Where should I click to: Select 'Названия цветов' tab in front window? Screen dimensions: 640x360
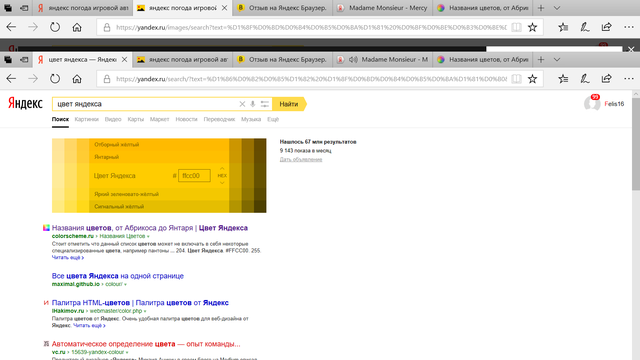pos(483,60)
